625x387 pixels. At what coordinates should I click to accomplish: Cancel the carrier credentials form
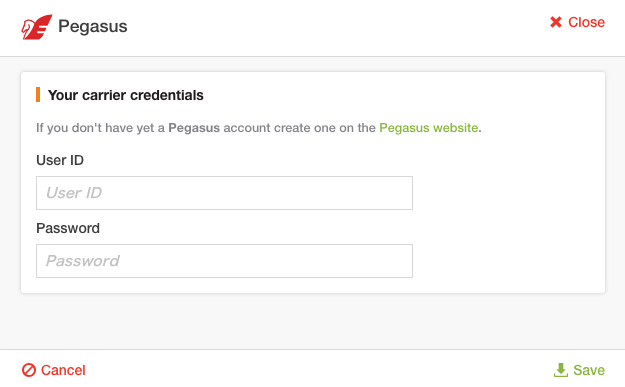63,370
